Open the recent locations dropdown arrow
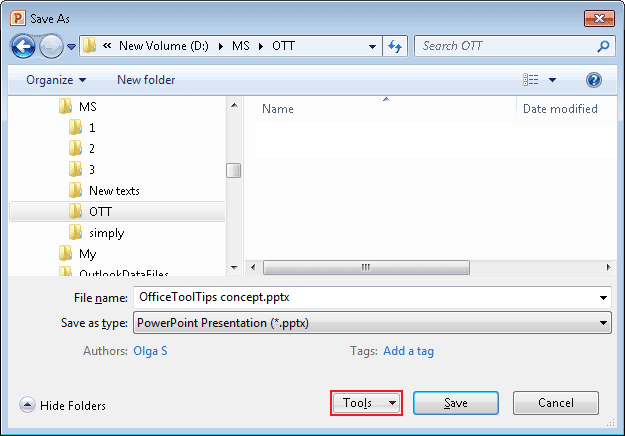This screenshot has width=625, height=436. pos(71,47)
